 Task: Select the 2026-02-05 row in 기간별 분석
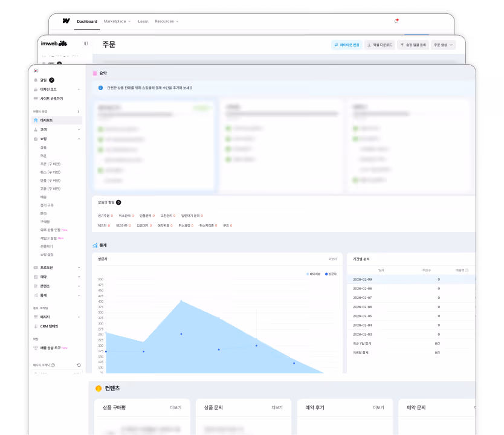[x=411, y=316]
